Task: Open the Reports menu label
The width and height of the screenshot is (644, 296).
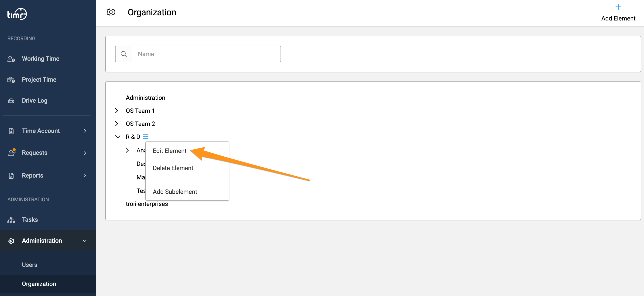Action: [x=32, y=176]
